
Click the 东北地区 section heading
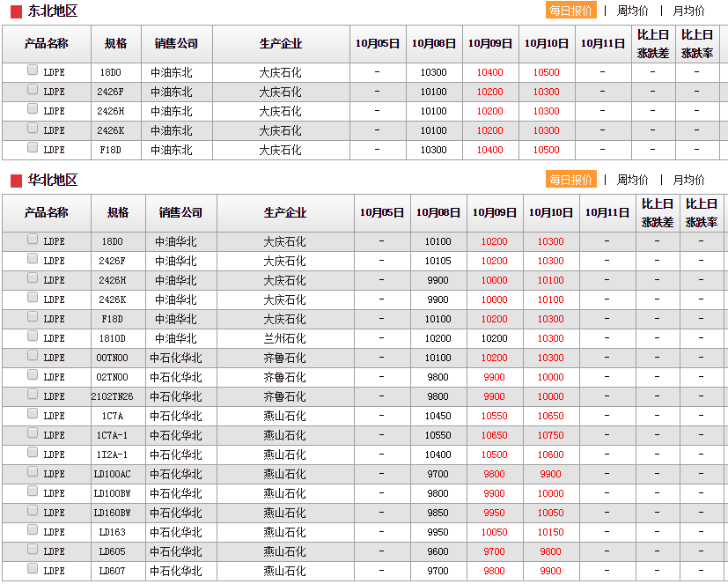(x=53, y=11)
